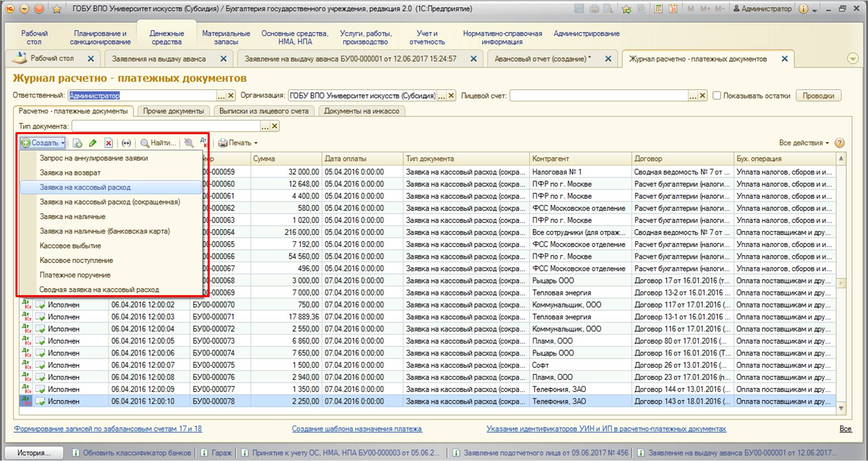Open the Материальные запасы section
Viewport: 868px width, 461px height.
pyautogui.click(x=226, y=38)
